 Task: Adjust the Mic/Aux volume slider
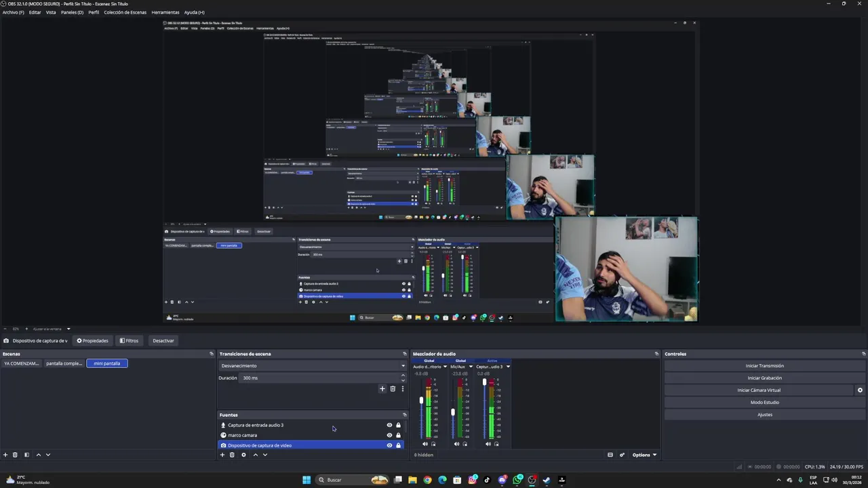pyautogui.click(x=453, y=412)
